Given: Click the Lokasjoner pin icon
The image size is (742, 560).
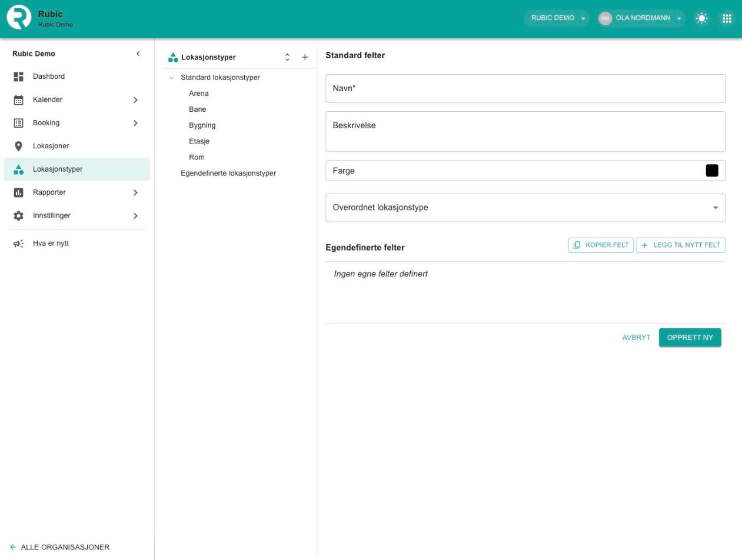Looking at the screenshot, I should pos(19,146).
